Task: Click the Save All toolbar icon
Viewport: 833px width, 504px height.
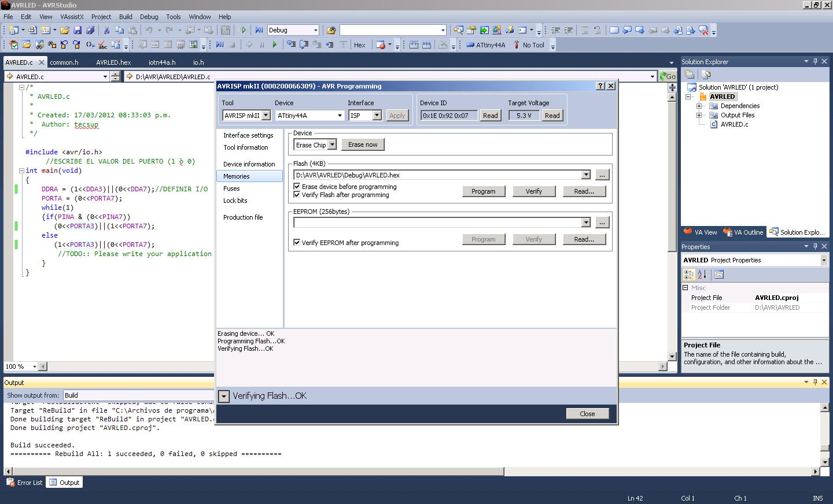Action: click(x=90, y=30)
